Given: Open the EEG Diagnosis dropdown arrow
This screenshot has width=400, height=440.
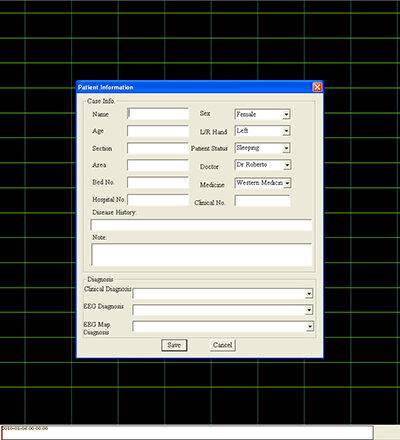Looking at the screenshot, I should click(309, 310).
